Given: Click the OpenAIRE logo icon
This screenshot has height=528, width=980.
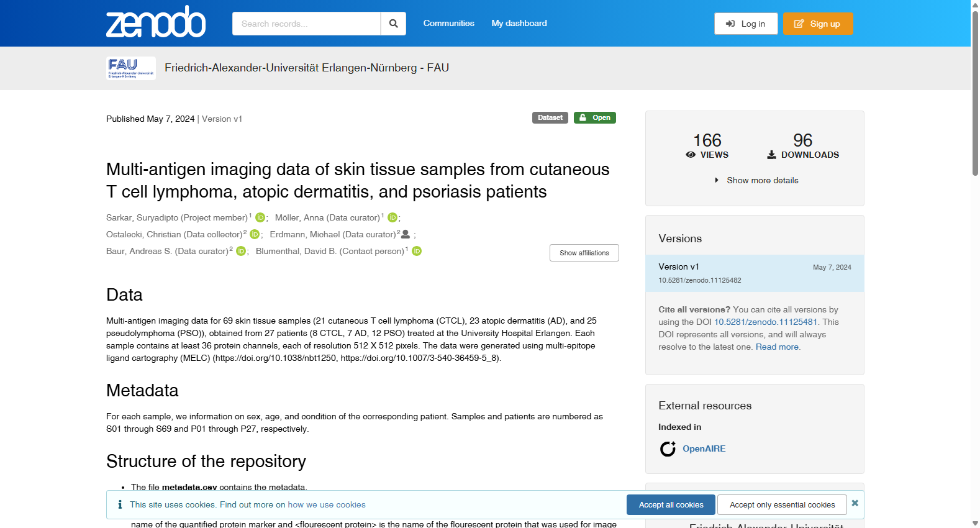Looking at the screenshot, I should pyautogui.click(x=668, y=448).
